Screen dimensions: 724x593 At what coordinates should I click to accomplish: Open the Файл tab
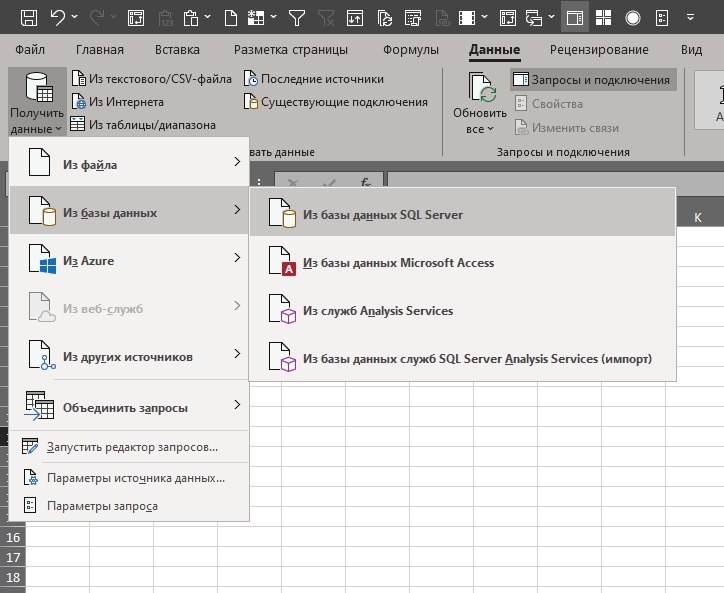(x=30, y=49)
